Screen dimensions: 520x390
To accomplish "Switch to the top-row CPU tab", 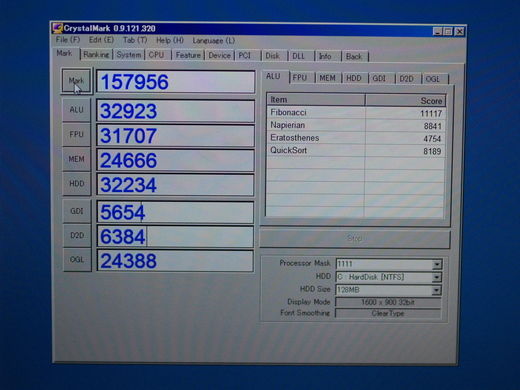I will pos(157,55).
